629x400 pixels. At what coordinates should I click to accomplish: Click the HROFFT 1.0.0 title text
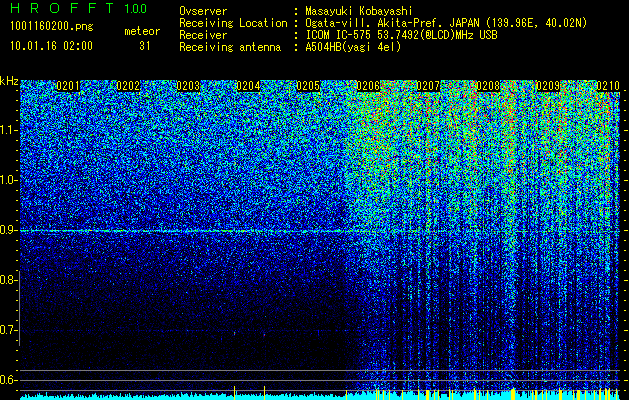(x=79, y=8)
